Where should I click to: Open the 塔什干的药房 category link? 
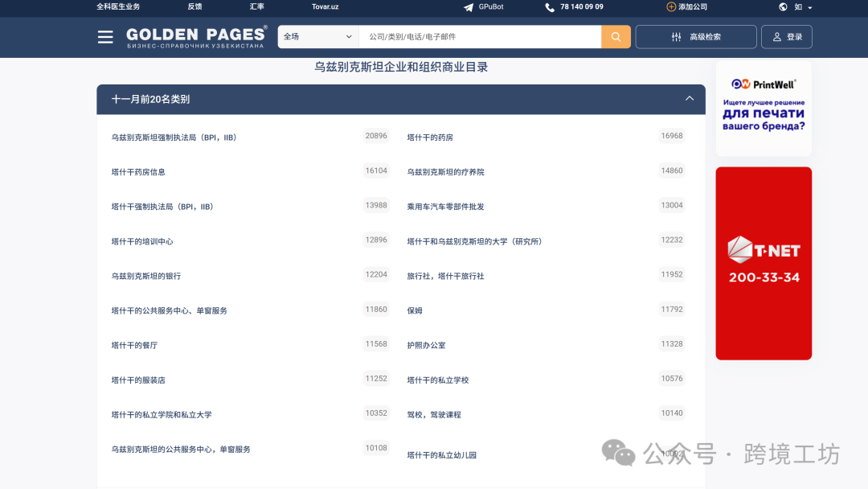click(429, 137)
